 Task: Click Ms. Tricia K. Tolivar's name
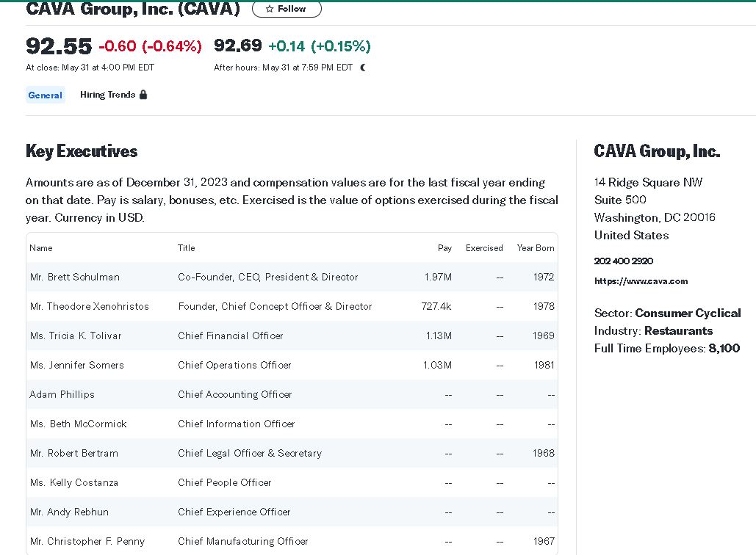click(x=76, y=335)
